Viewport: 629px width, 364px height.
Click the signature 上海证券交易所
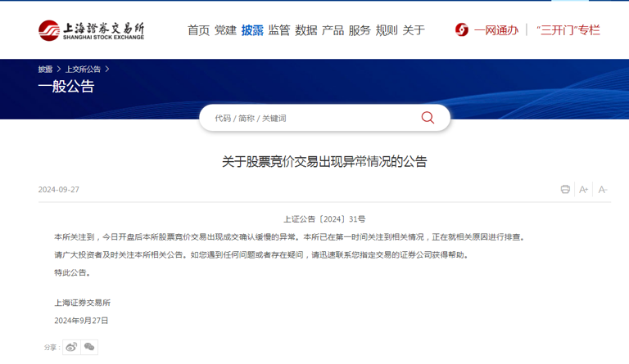[x=82, y=303]
